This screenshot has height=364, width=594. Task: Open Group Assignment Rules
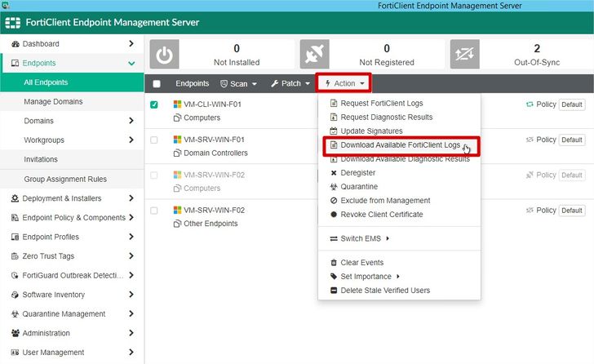[x=72, y=180]
